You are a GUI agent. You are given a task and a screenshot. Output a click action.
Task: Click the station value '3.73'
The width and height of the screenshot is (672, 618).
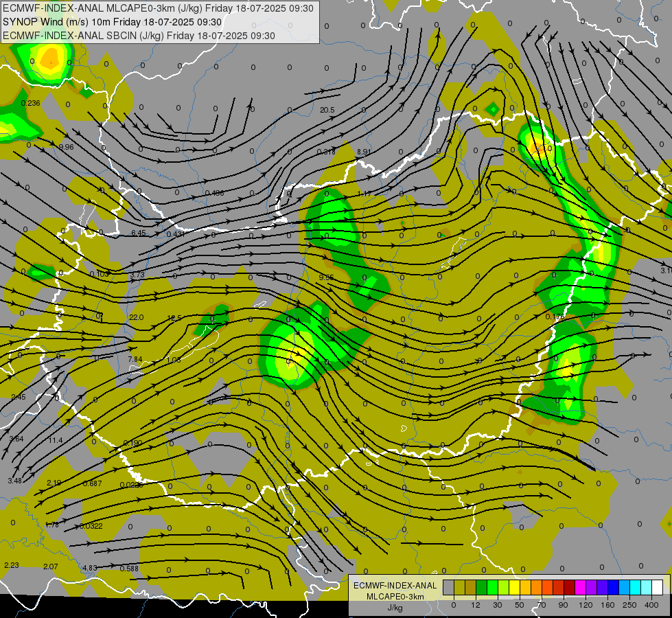137,275
